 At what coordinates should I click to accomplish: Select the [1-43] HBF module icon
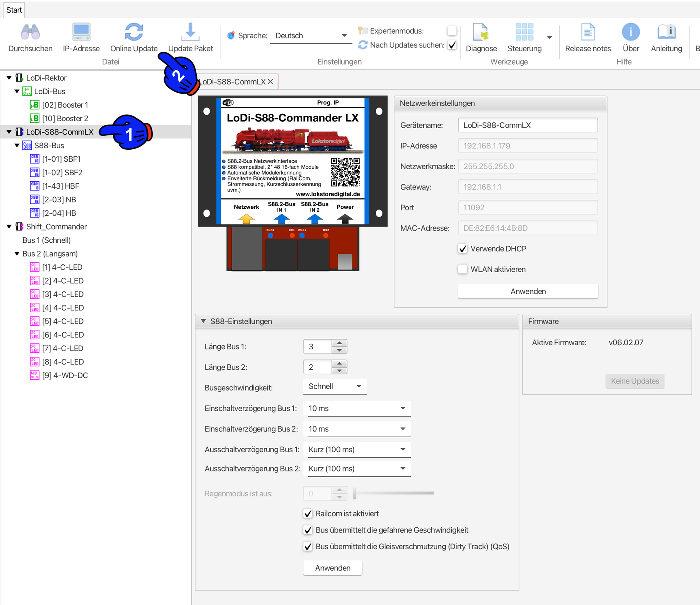[x=35, y=186]
